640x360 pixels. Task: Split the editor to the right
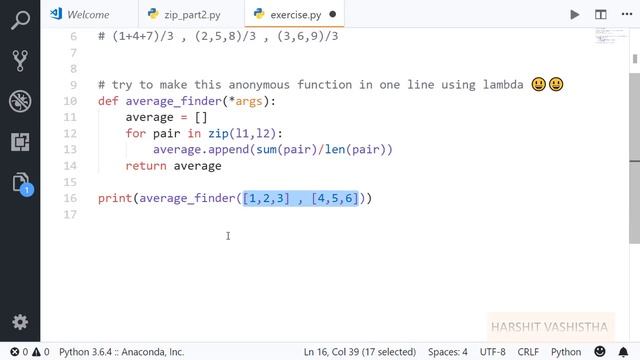[600, 15]
